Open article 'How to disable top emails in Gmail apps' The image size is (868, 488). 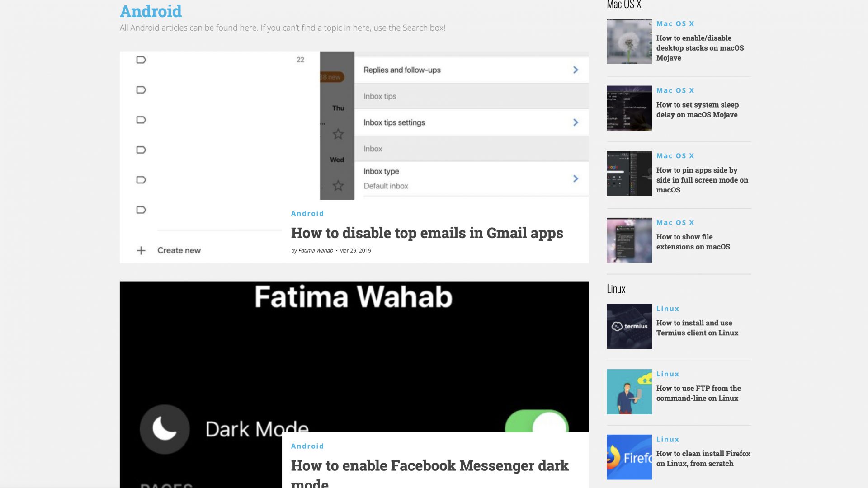tap(427, 233)
